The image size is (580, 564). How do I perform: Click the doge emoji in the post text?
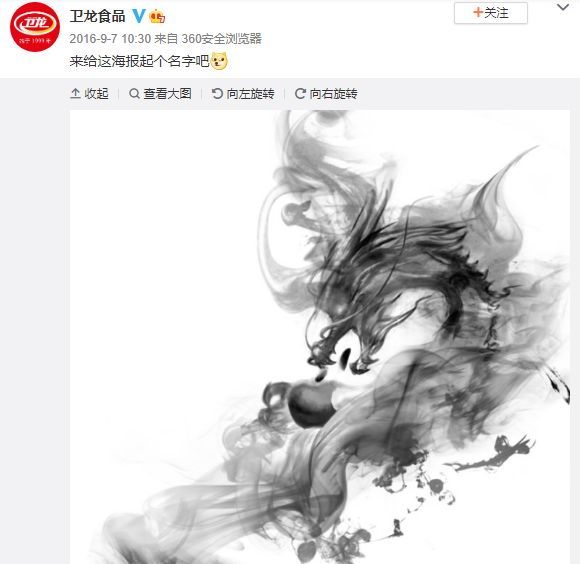[x=219, y=61]
